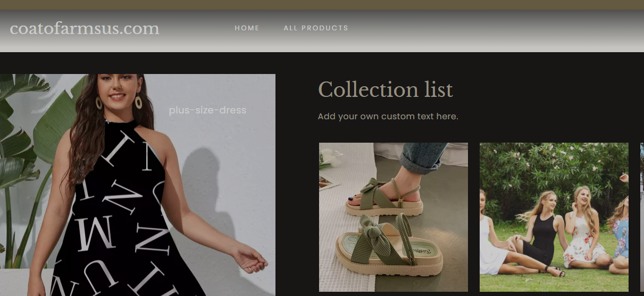Open the plus-size-dress banner image
Image resolution: width=644 pixels, height=296 pixels.
138,185
